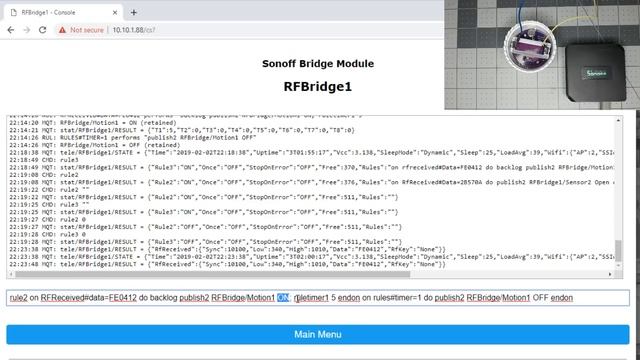Select the RFBridge1 - Console tab
The image size is (640, 360).
[x=63, y=13]
